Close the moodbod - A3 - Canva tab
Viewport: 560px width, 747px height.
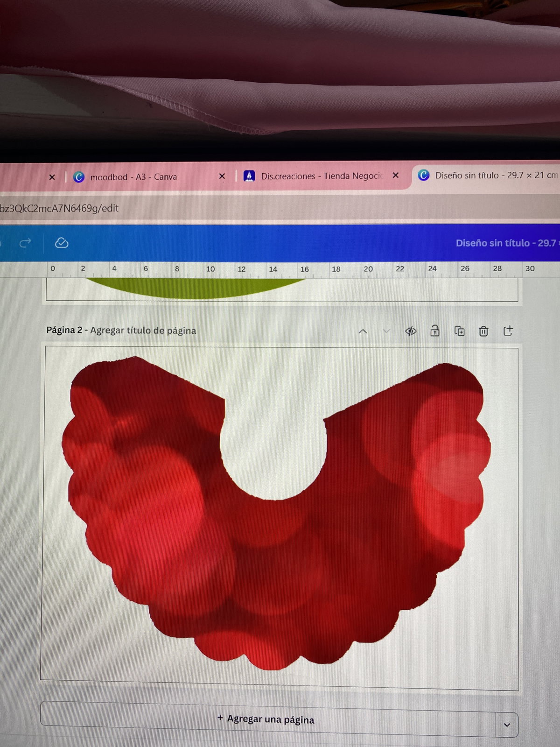pyautogui.click(x=222, y=176)
